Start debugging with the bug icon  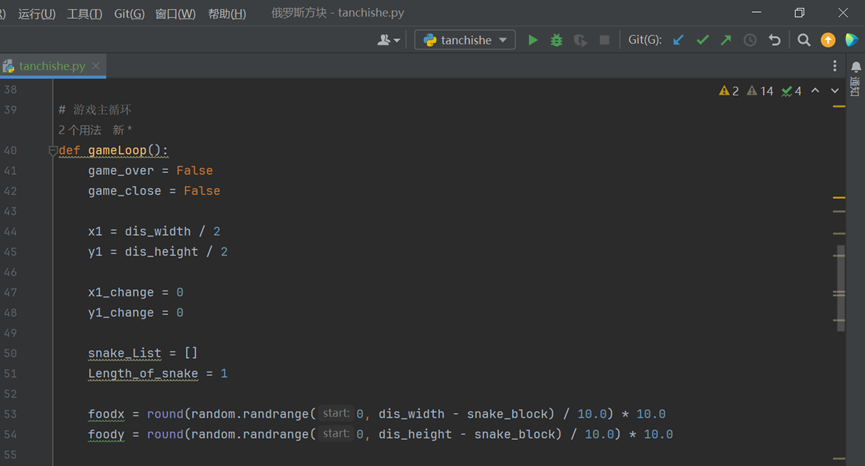(557, 40)
